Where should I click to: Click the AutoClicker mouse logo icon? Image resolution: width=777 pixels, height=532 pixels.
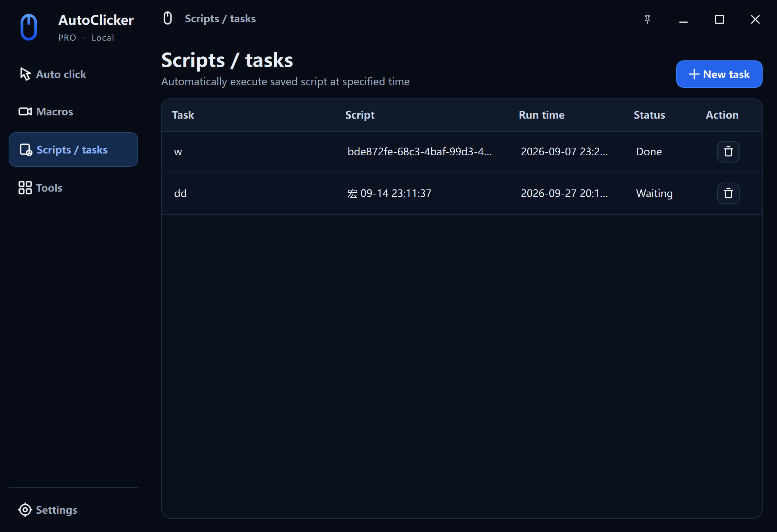pyautogui.click(x=29, y=27)
